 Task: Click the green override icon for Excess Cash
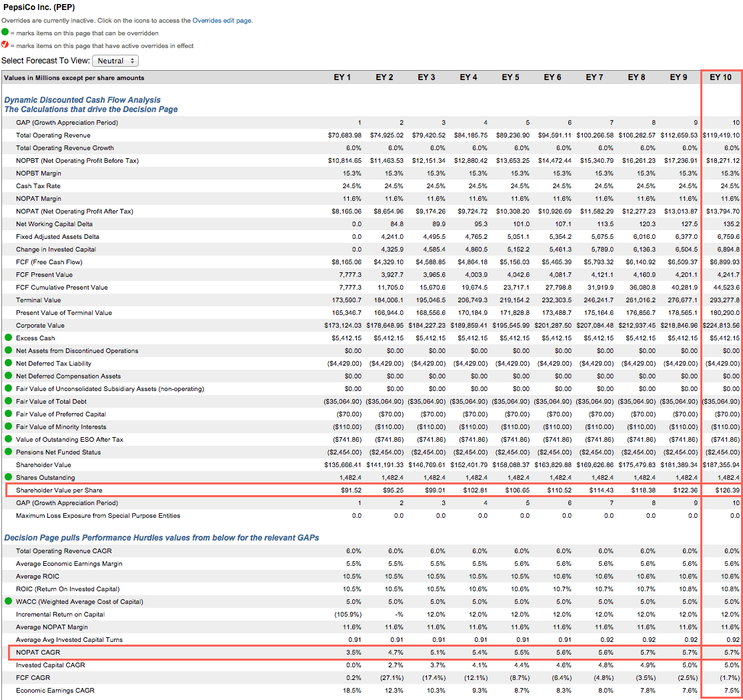pos(8,338)
